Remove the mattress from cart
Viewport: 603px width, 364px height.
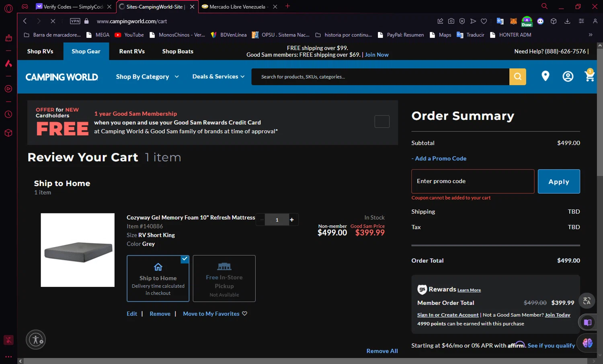(160, 314)
